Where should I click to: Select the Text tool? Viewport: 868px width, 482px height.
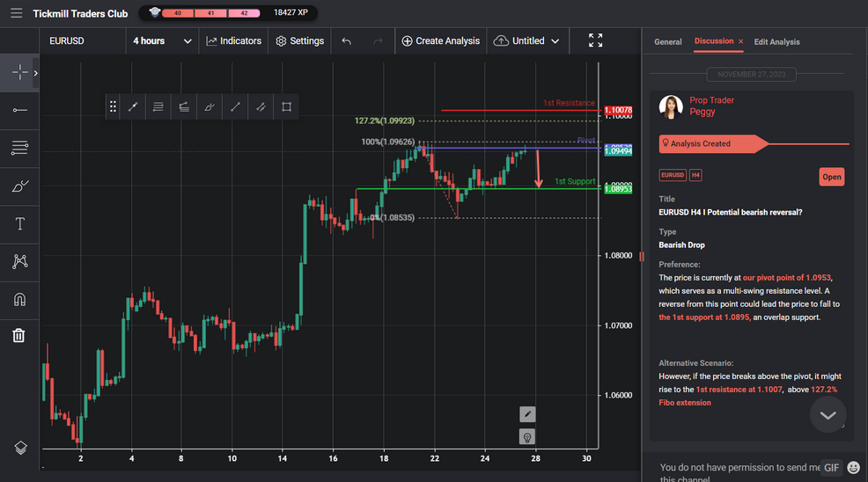19,223
